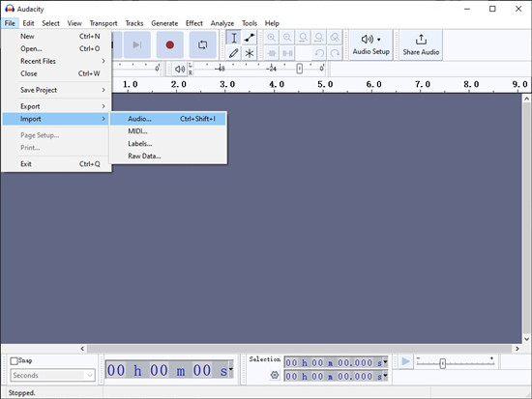Click Trim audio outside selection icon
This screenshot has height=399, width=532.
(271, 53)
